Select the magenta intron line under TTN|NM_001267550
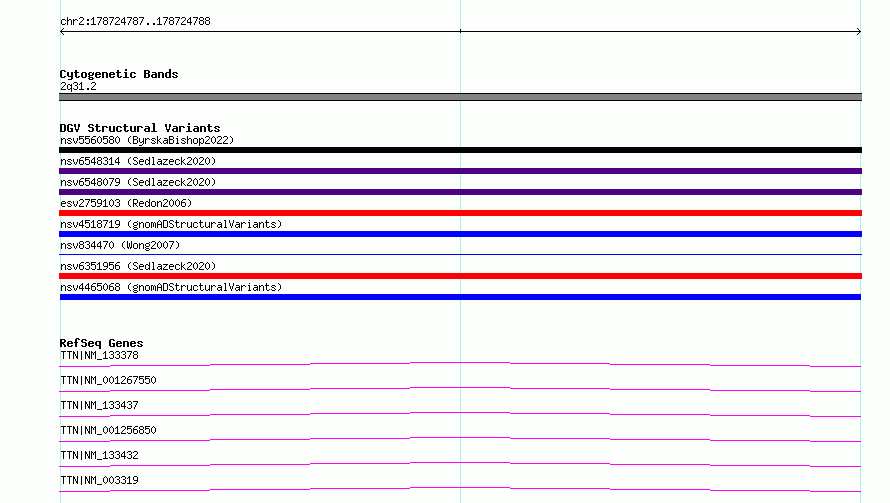890x503 pixels. coord(460,387)
